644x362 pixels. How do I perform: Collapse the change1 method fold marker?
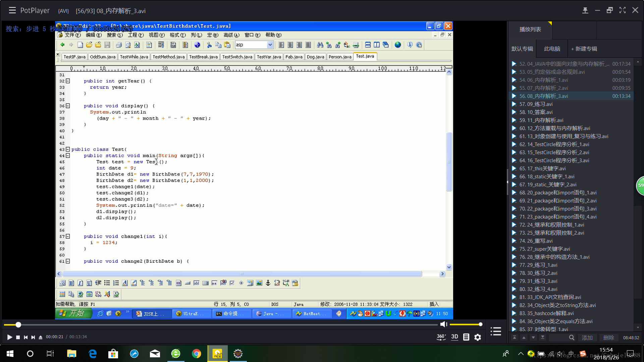tap(68, 236)
